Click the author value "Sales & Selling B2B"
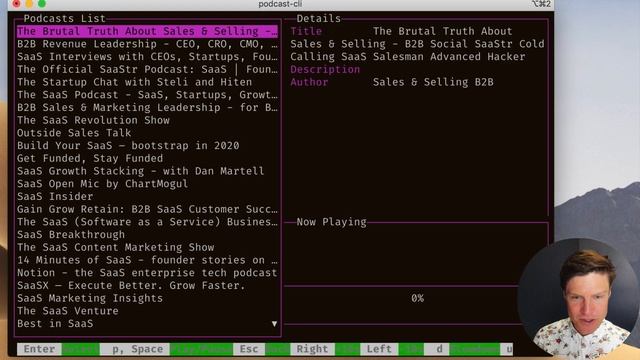The width and height of the screenshot is (640, 360). click(433, 82)
